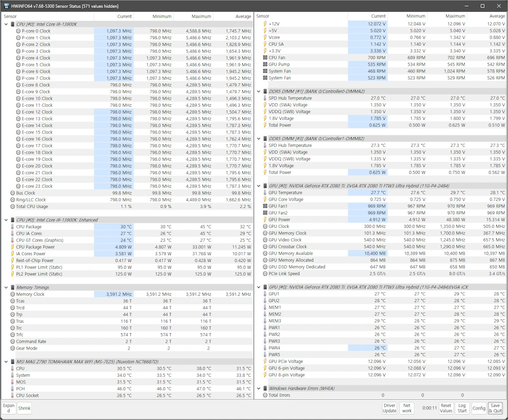Open the Config settings button
Viewport: 508px width, 420px height.
coord(479,408)
